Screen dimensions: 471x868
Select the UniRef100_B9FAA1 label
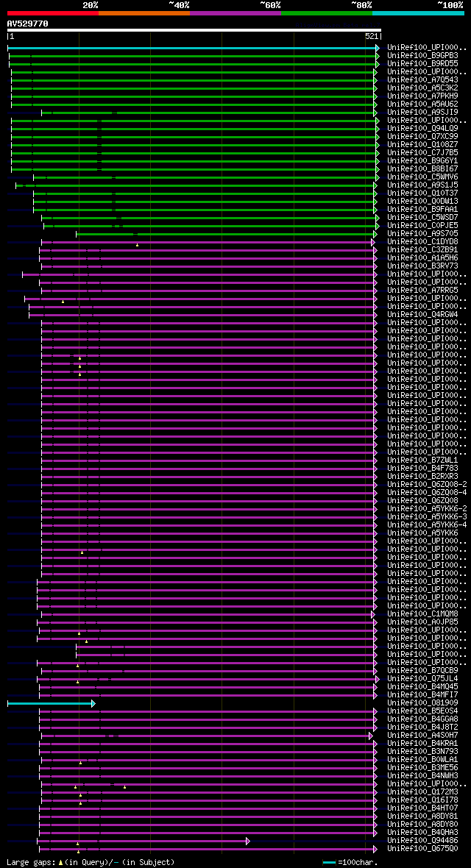tap(422, 209)
